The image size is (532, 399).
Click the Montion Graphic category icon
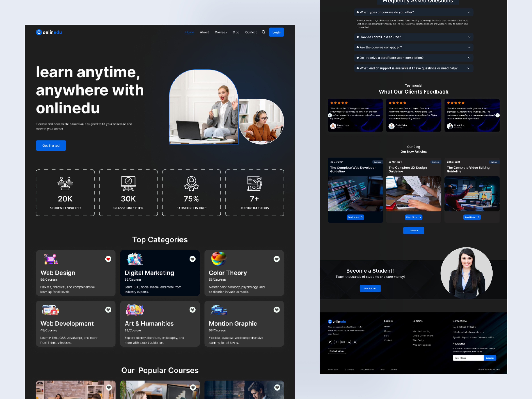tap(219, 310)
